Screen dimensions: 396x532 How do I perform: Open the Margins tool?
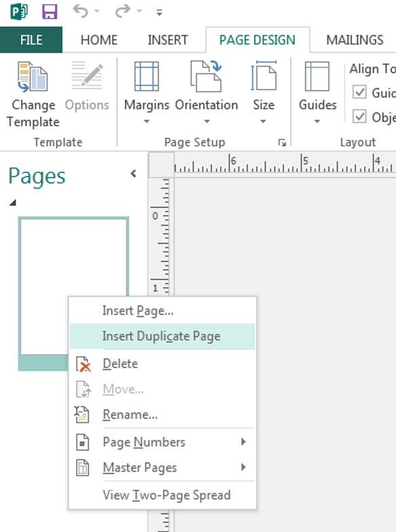(x=146, y=92)
